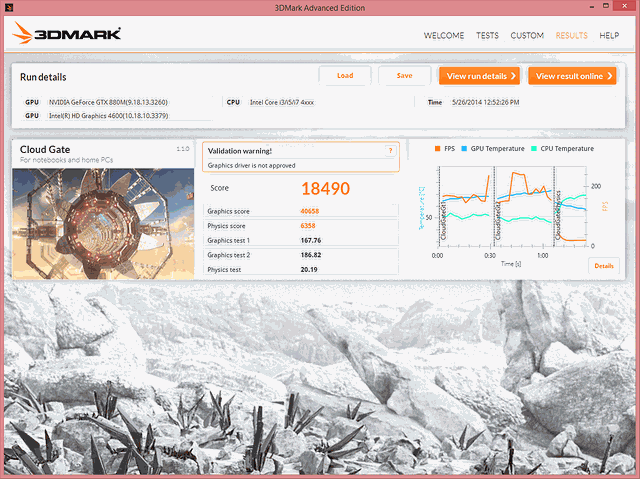Click the FPS temperature chart area
Viewport: 640px width, 479px height.
(512, 206)
